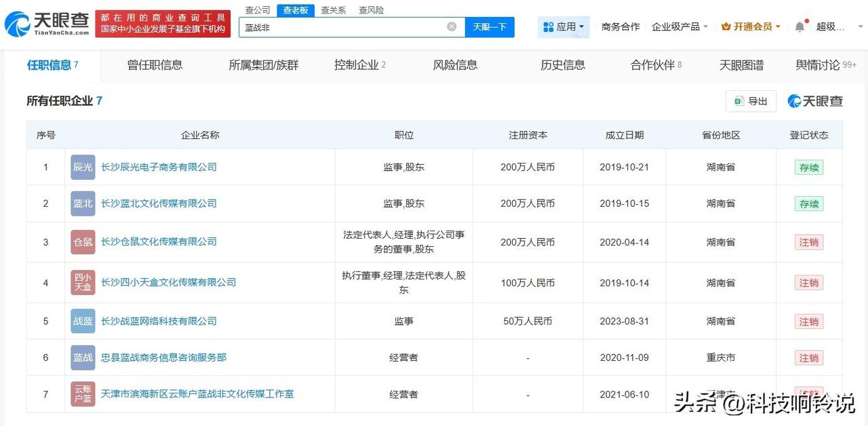Image resolution: width=868 pixels, height=426 pixels.
Task: Click the 导出 export button
Action: click(x=751, y=101)
